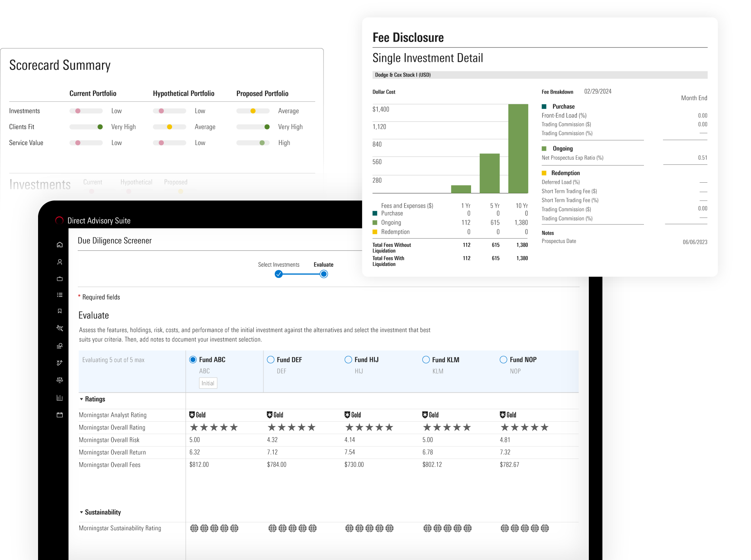Image resolution: width=751 pixels, height=560 pixels.
Task: Click Current Portfolio Clients Fit slider
Action: point(86,127)
